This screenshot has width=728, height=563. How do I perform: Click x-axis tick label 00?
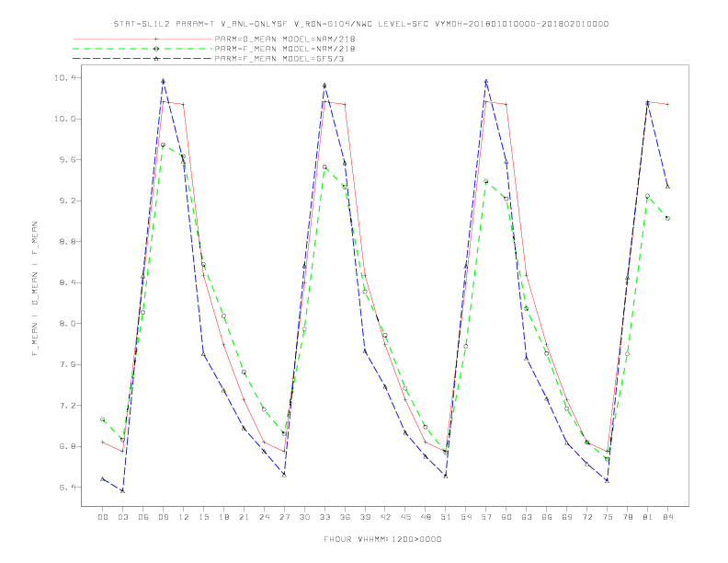tap(103, 517)
